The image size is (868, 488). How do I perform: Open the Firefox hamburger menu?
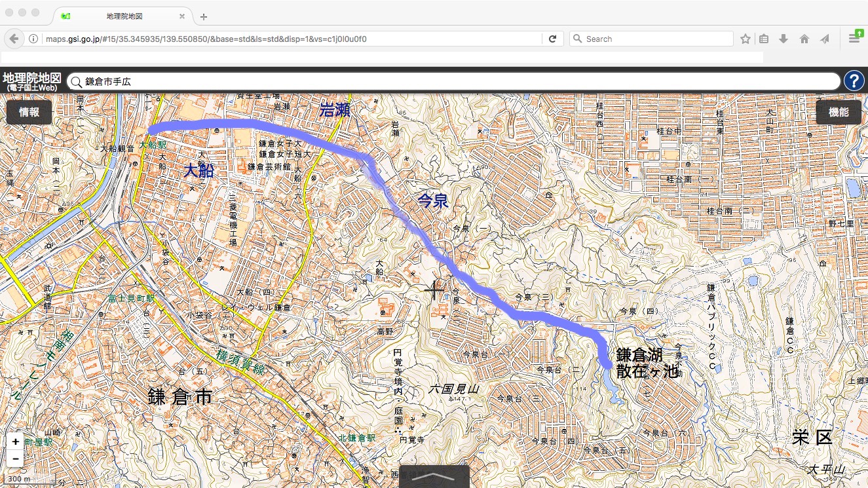[854, 38]
